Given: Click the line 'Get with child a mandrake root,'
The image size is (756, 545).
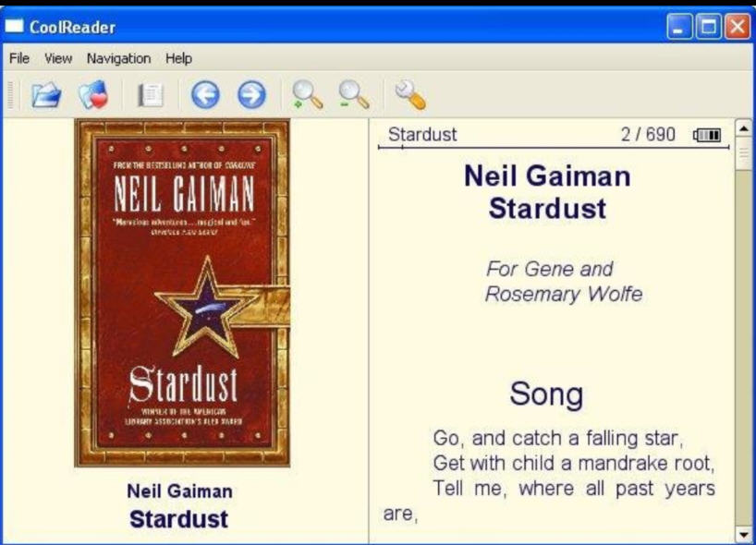Looking at the screenshot, I should (574, 463).
